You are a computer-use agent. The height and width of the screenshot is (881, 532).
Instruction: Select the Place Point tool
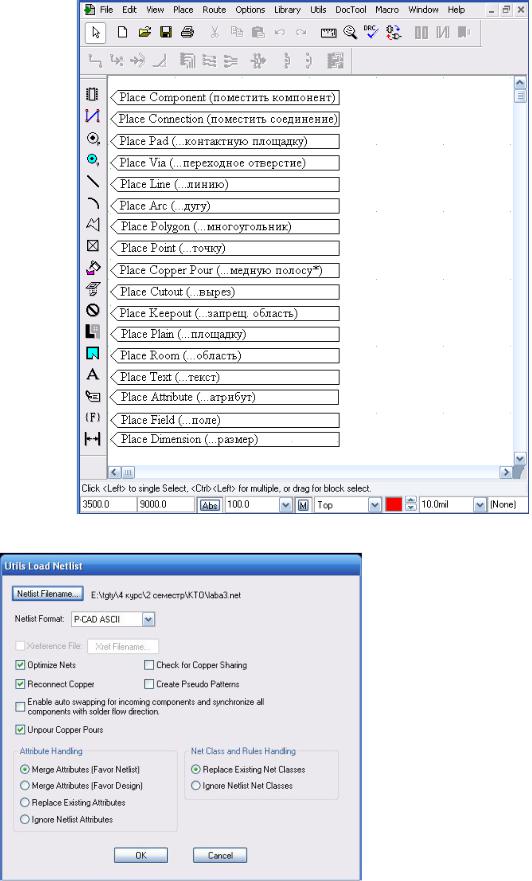click(93, 246)
